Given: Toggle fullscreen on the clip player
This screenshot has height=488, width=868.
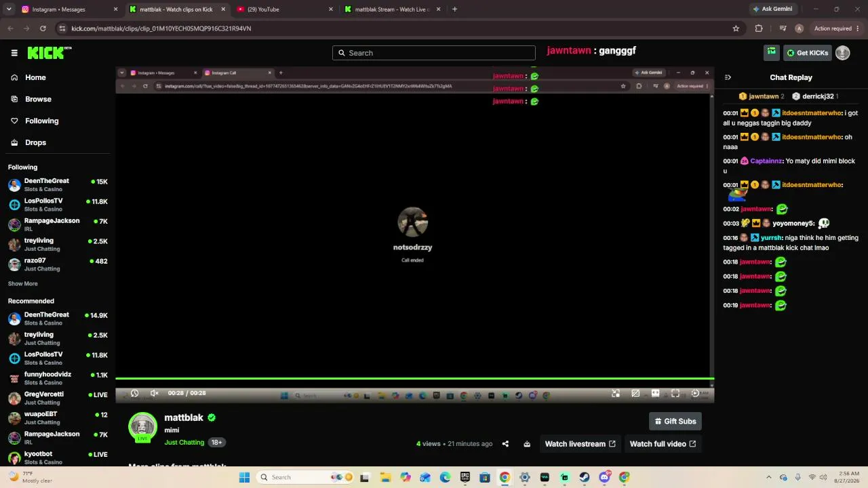Looking at the screenshot, I should point(675,393).
